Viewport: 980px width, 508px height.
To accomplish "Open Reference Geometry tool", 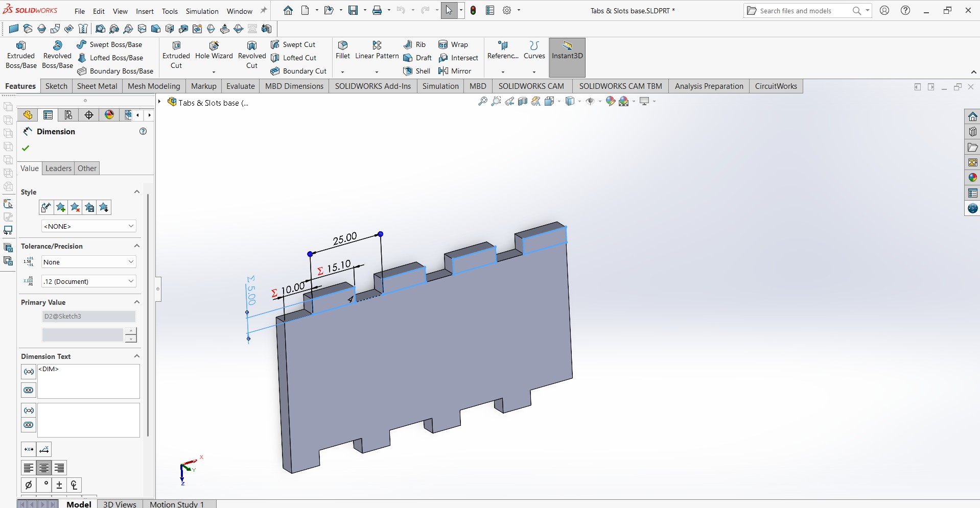I will pyautogui.click(x=503, y=51).
